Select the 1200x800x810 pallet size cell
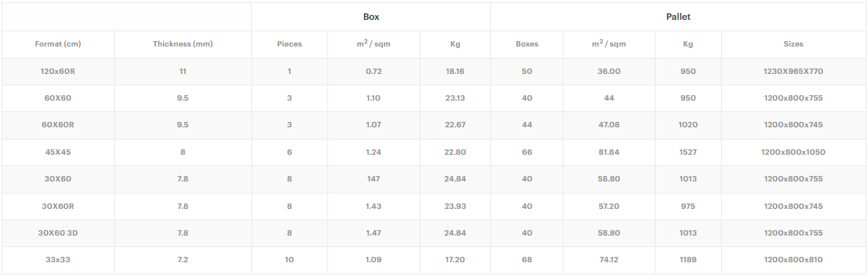This screenshot has height=276, width=868. (x=793, y=260)
